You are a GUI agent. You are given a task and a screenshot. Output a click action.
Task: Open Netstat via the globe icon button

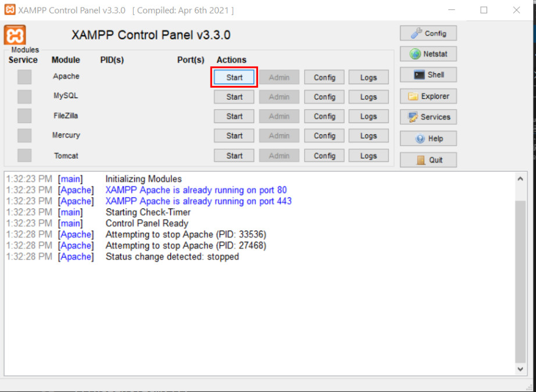pos(428,54)
